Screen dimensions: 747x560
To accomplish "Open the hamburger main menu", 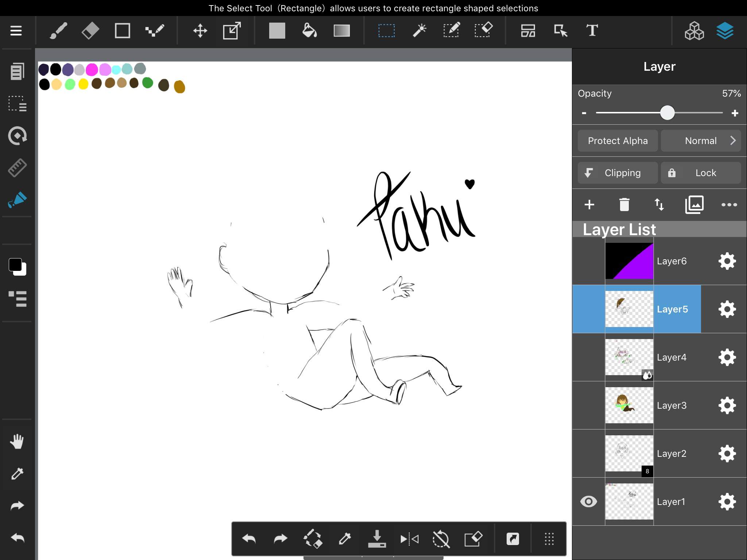I will click(x=16, y=31).
